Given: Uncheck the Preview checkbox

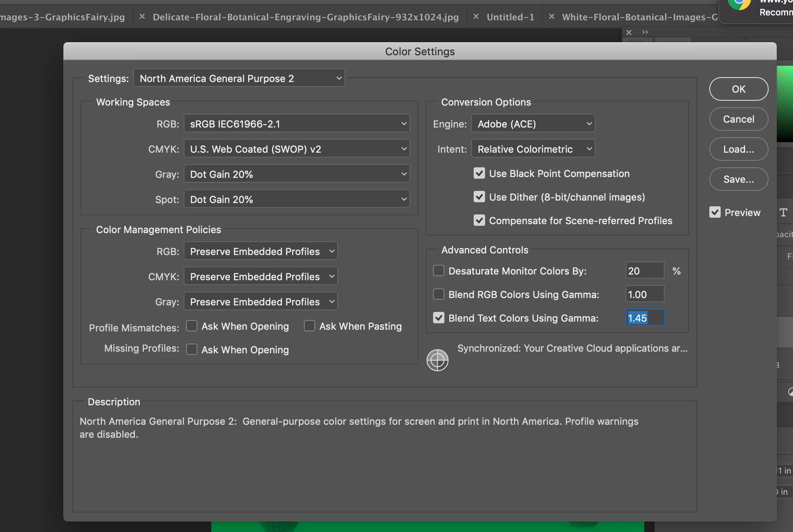Looking at the screenshot, I should click(715, 212).
